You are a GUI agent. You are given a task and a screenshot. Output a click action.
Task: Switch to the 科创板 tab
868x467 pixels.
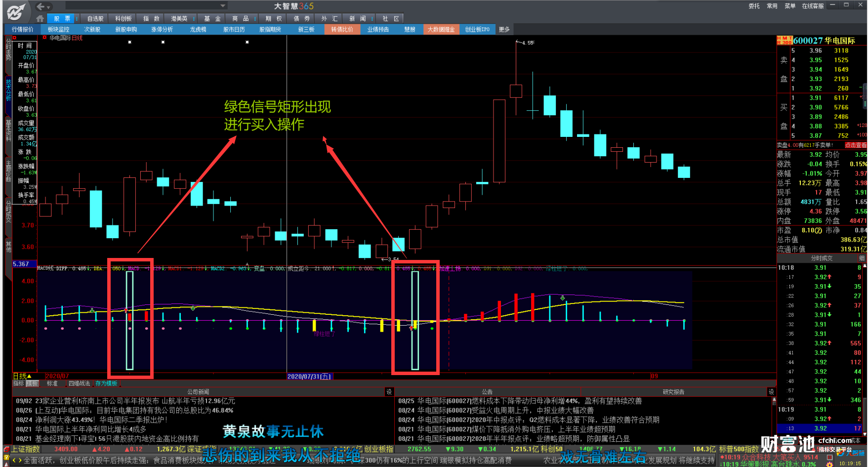click(x=124, y=19)
